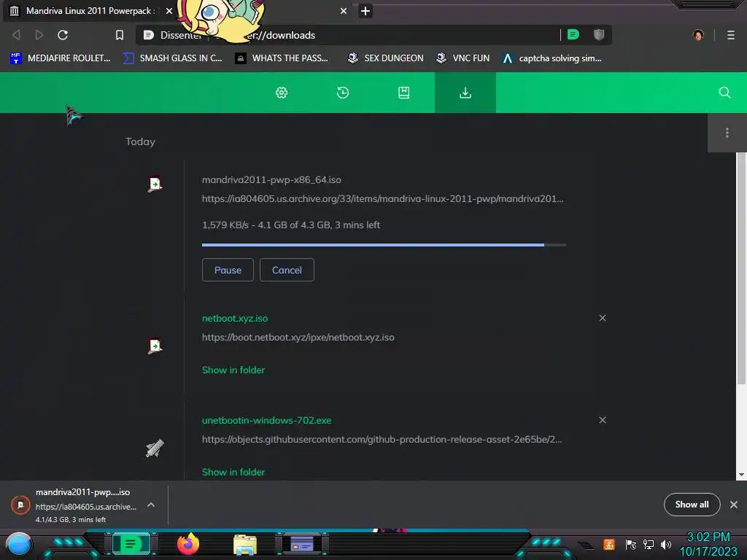This screenshot has width=747, height=560.
Task: Open Firefox from the taskbar
Action: 188,544
